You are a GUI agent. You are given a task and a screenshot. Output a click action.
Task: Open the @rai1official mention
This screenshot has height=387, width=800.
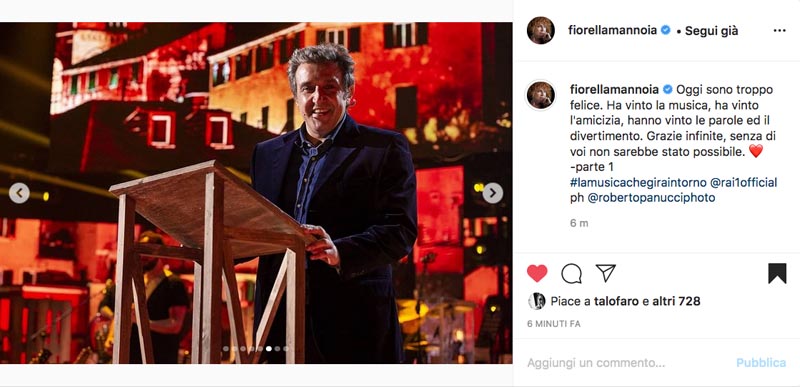(743, 183)
